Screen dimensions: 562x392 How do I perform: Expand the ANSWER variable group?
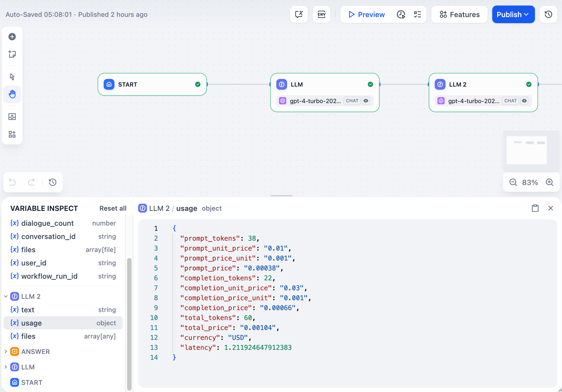pyautogui.click(x=6, y=351)
